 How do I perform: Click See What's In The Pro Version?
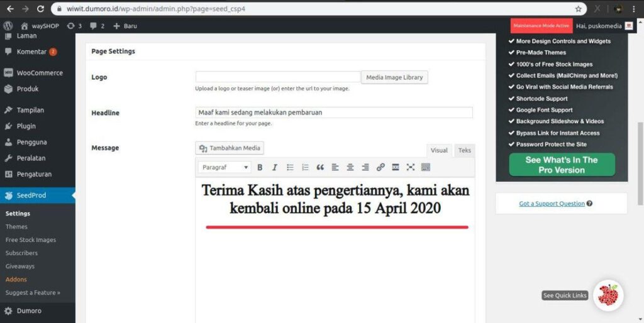(562, 165)
